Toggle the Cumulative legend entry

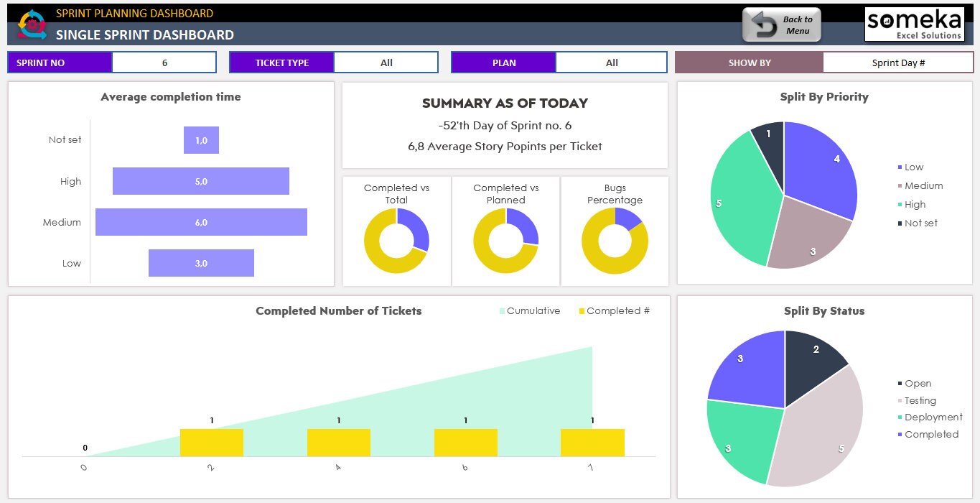529,310
